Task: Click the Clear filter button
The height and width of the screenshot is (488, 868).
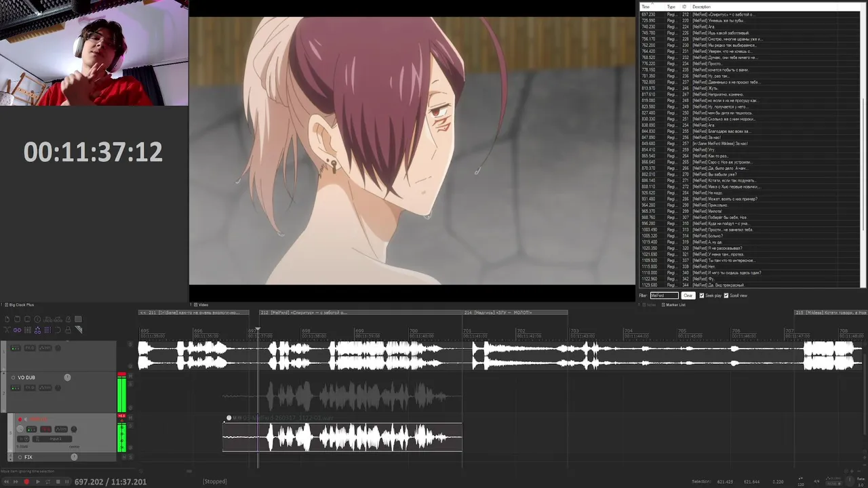Action: tap(688, 296)
